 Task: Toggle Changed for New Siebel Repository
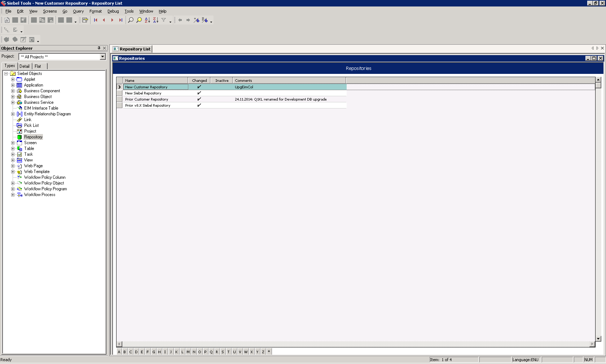[199, 93]
